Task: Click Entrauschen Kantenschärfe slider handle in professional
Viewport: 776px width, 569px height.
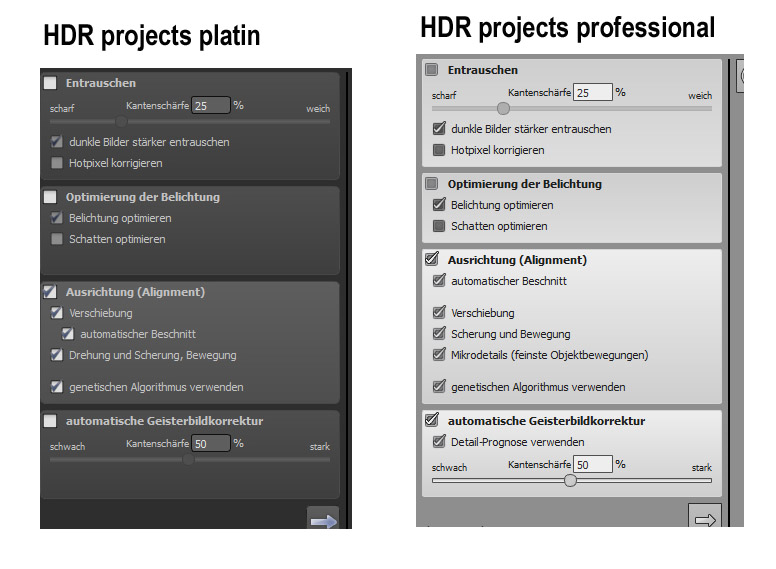Action: click(x=503, y=108)
